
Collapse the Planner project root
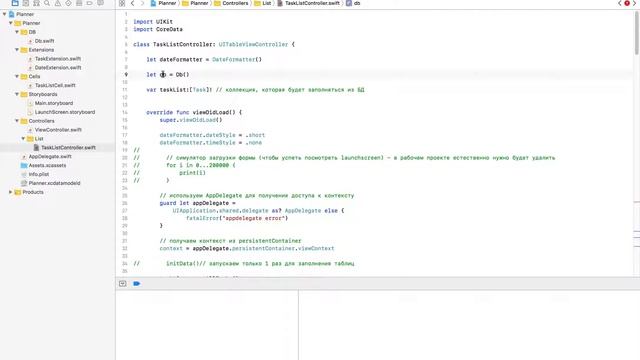[x=4, y=14]
